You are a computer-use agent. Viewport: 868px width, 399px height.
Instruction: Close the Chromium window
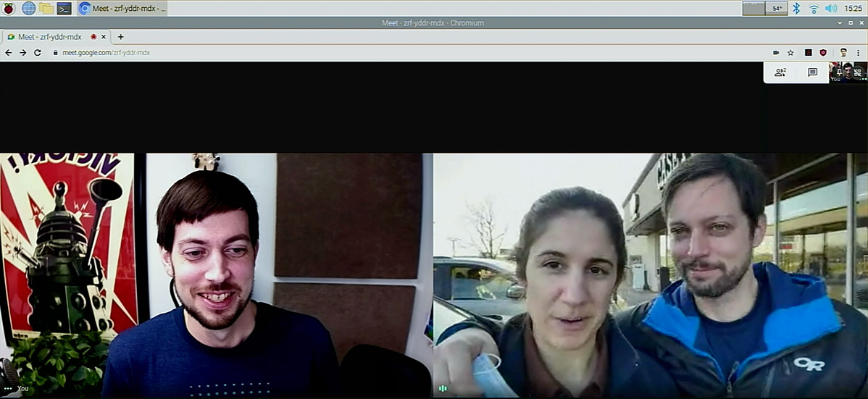pyautogui.click(x=861, y=23)
